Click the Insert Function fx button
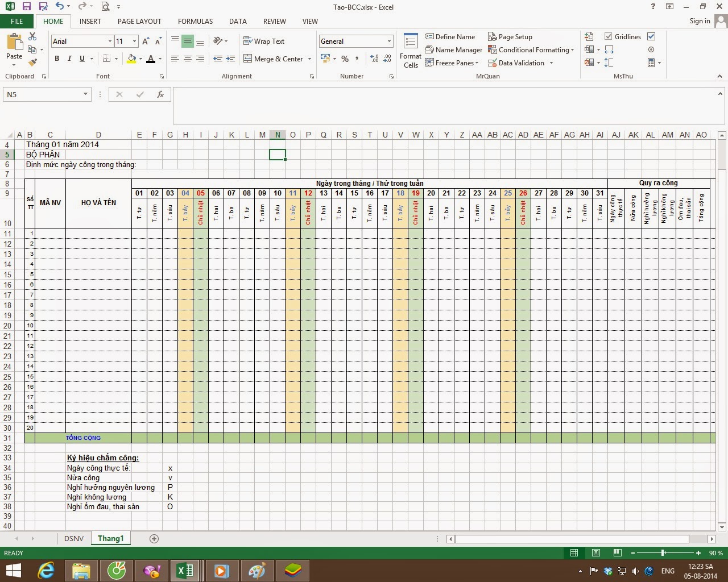Image resolution: width=728 pixels, height=582 pixels. 160,94
